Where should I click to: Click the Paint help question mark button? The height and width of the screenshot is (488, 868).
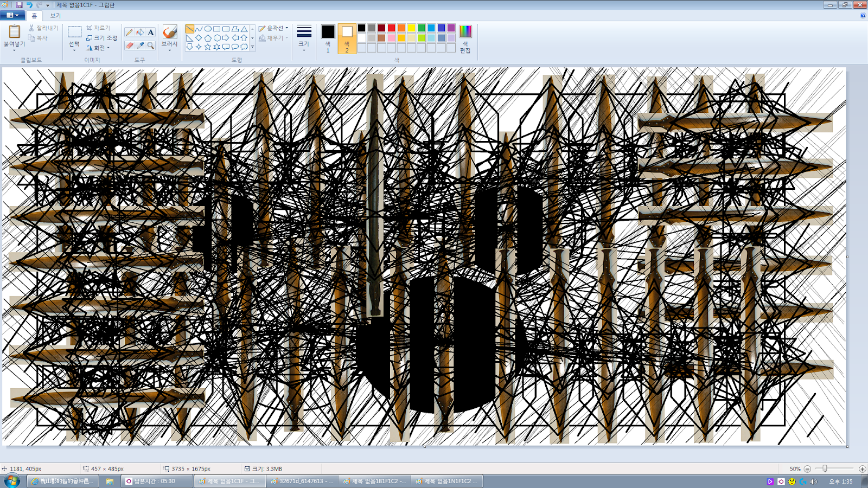pos(863,16)
